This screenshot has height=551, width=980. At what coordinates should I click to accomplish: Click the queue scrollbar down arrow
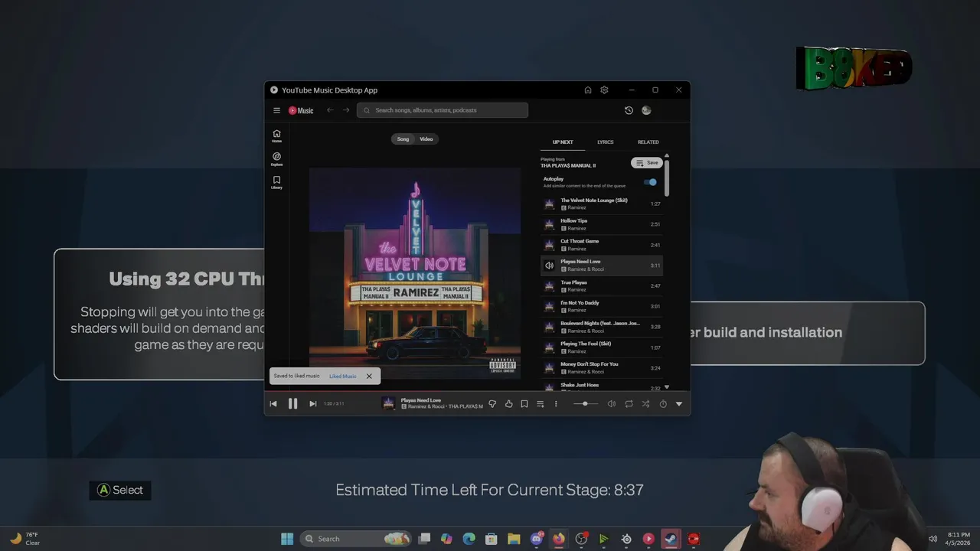[667, 387]
